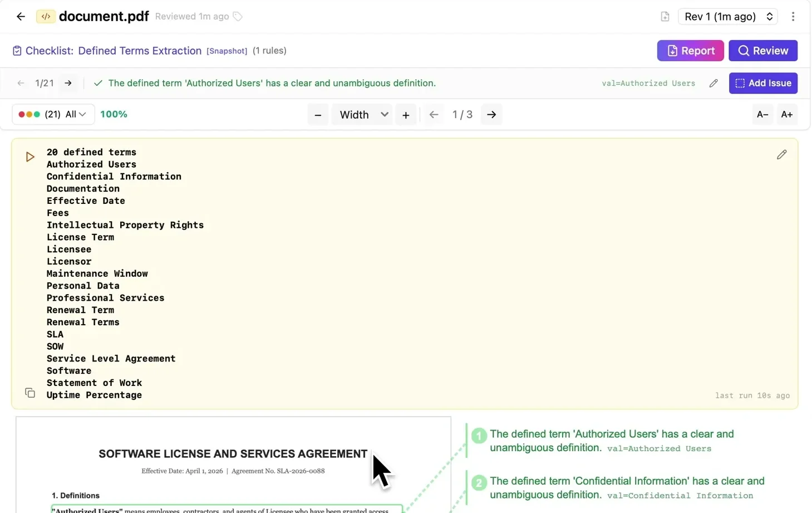The width and height of the screenshot is (812, 513).
Task: Open the three-dot overflow menu
Action: coord(794,16)
